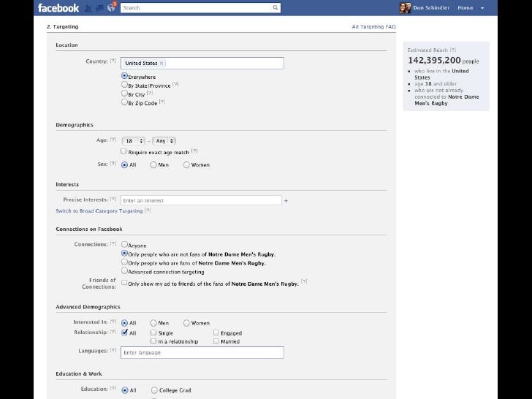Viewport: 532px width, 399px height.
Task: Click Home in the top bar
Action: [465, 8]
